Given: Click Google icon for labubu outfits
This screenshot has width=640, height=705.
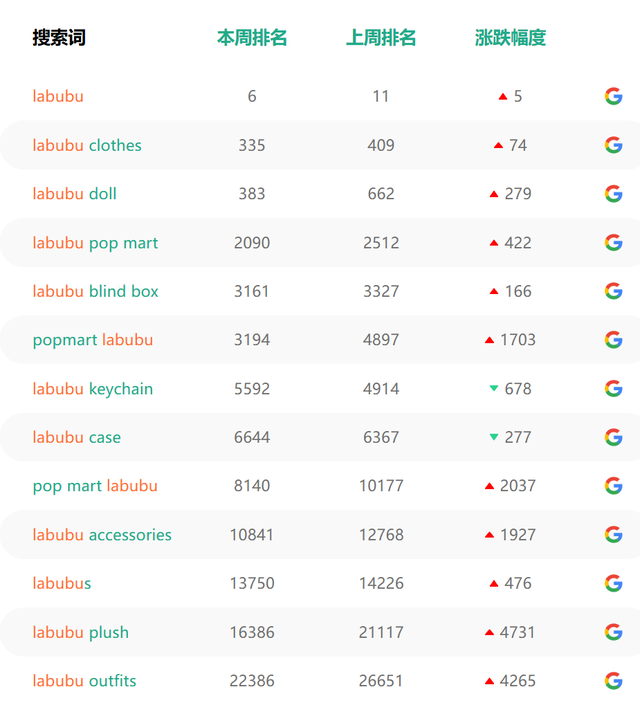Looking at the screenshot, I should pos(613,681).
